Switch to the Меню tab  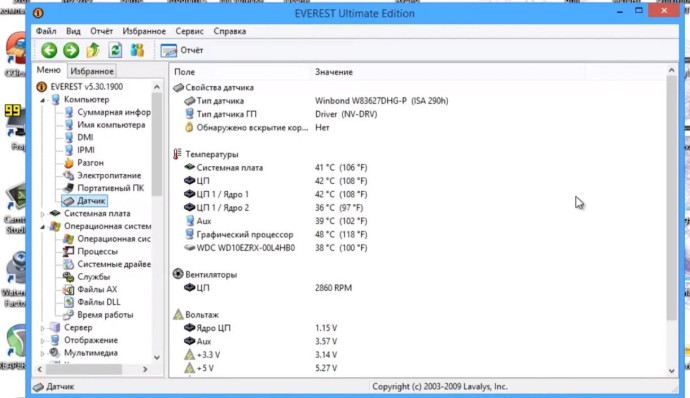coord(48,70)
